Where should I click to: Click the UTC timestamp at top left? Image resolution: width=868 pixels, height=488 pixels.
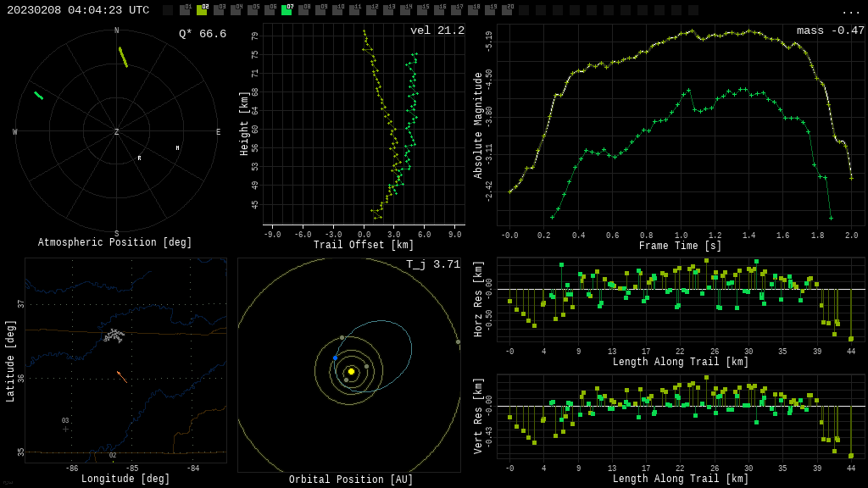pyautogui.click(x=78, y=10)
